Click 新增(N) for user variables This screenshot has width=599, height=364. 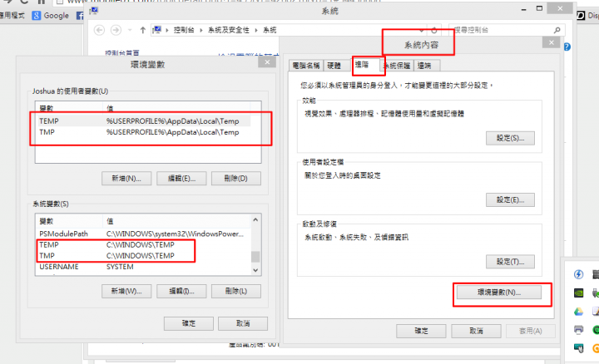click(x=126, y=179)
